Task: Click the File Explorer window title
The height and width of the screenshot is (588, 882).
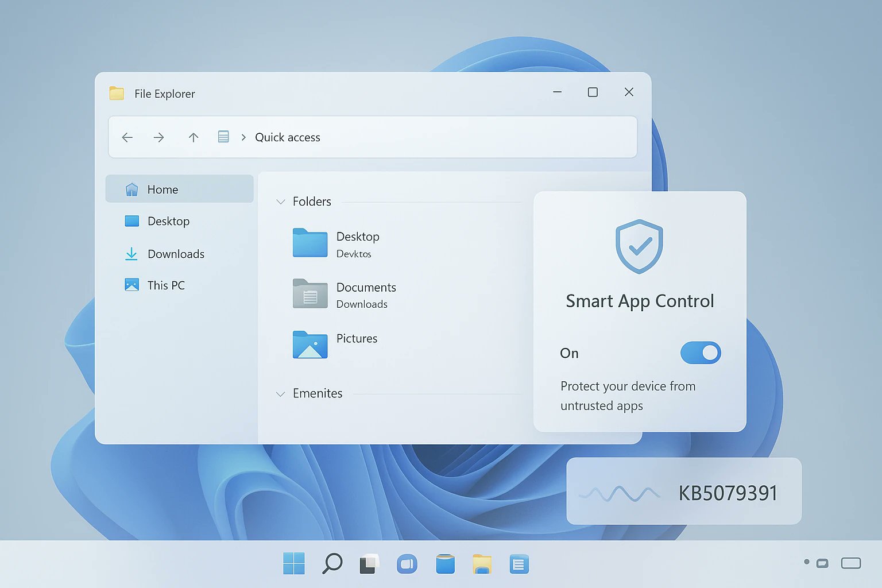Action: click(165, 94)
